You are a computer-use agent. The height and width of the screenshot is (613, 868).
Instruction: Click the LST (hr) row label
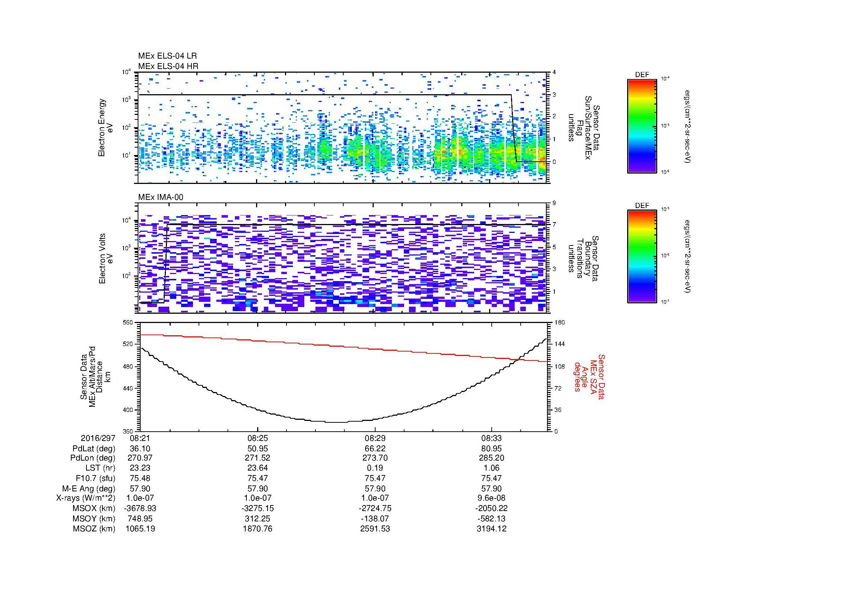(100, 468)
